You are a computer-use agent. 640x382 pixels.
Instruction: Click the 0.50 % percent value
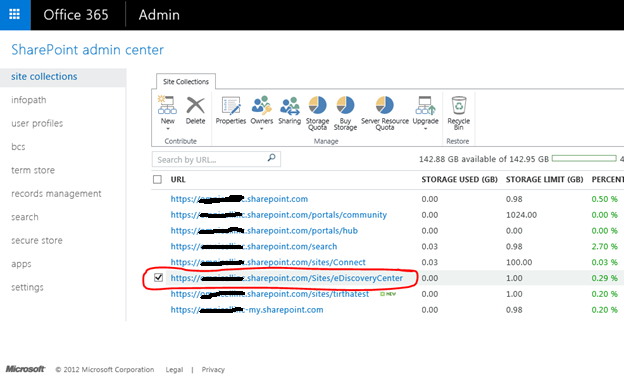coord(604,199)
